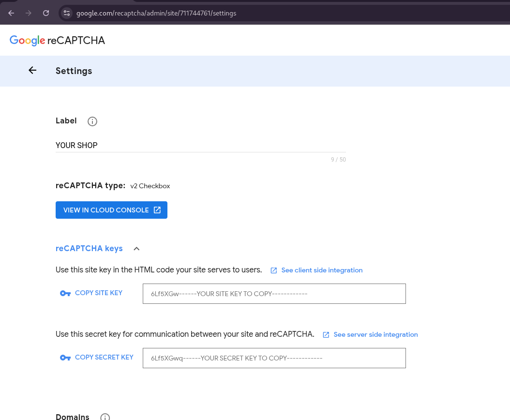Open See server side integration link
Viewport: 510px width, 420px height.
(x=370, y=335)
